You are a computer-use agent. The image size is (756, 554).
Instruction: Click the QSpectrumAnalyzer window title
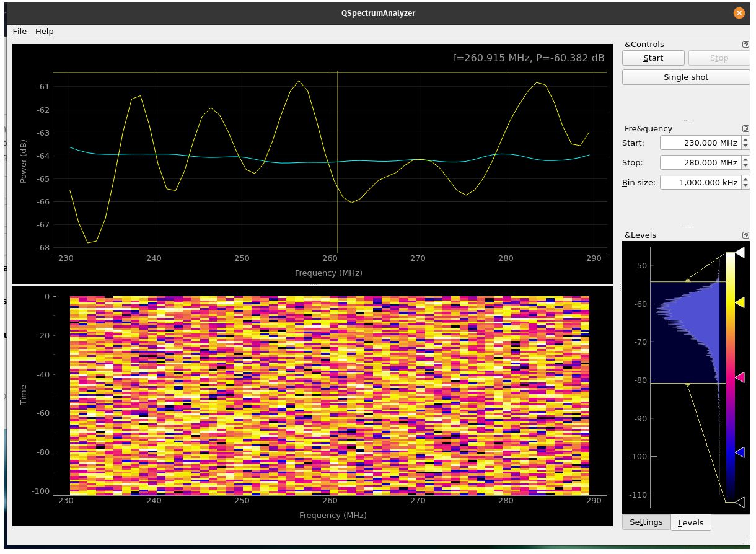pos(378,13)
